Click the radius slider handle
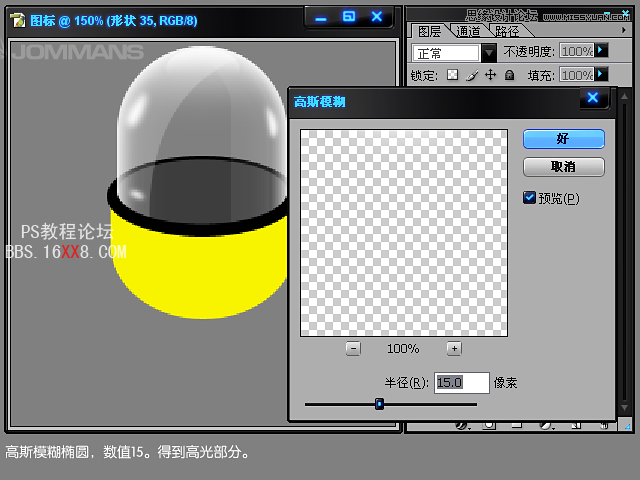Screen dimensions: 640x480 point(379,404)
